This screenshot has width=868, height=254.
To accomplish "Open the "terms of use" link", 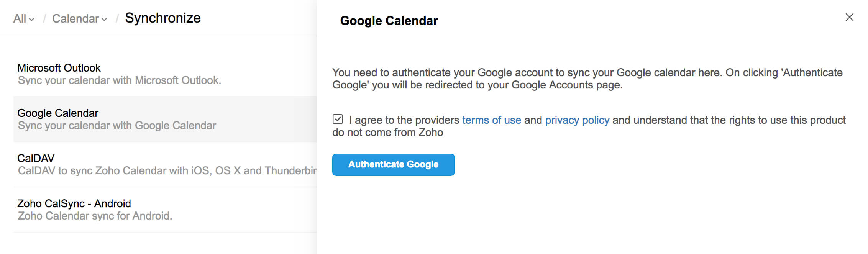I will coord(492,120).
